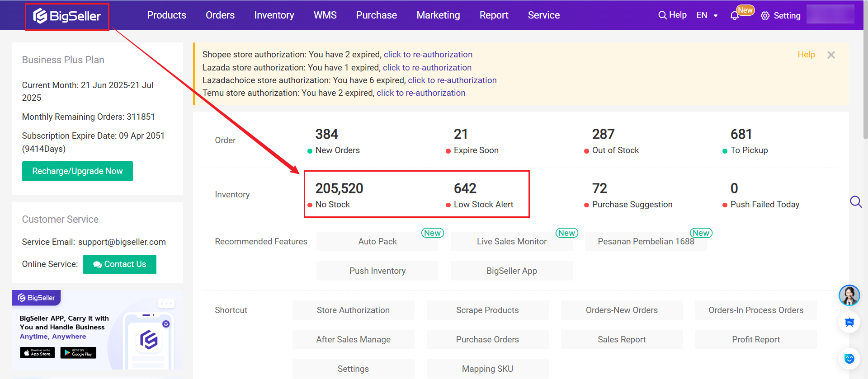This screenshot has width=868, height=379.
Task: Open Sales Report shortcut
Action: (622, 340)
